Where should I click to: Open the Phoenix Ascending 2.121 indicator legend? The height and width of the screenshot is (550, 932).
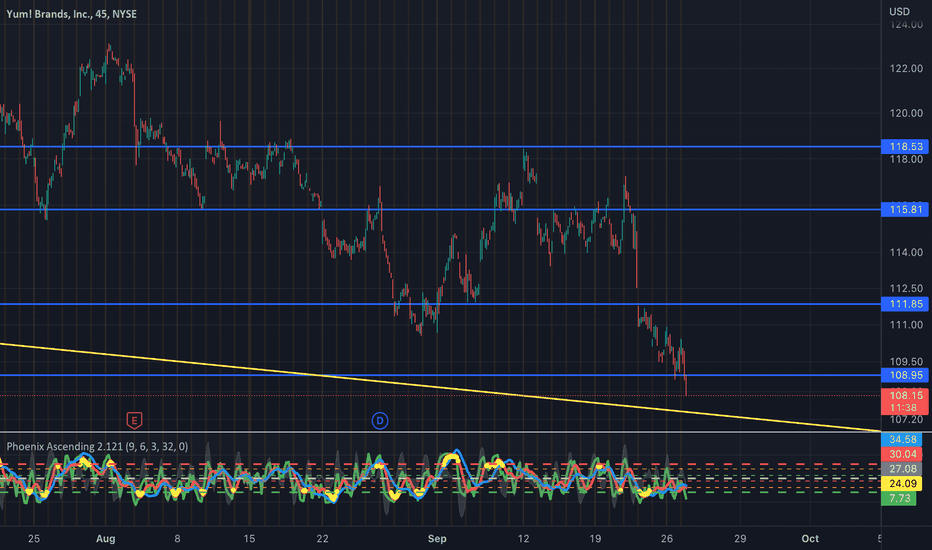click(97, 446)
